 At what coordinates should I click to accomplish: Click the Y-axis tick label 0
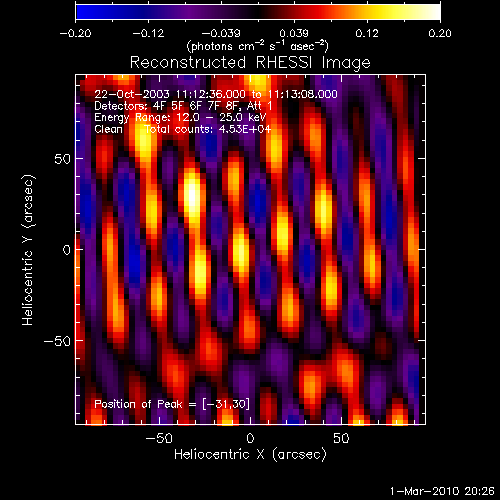67,250
